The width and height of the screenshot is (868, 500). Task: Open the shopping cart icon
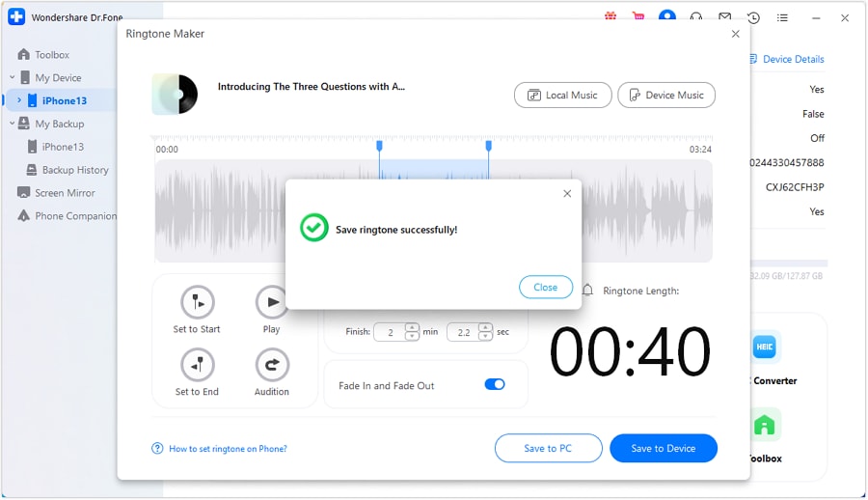coord(638,16)
